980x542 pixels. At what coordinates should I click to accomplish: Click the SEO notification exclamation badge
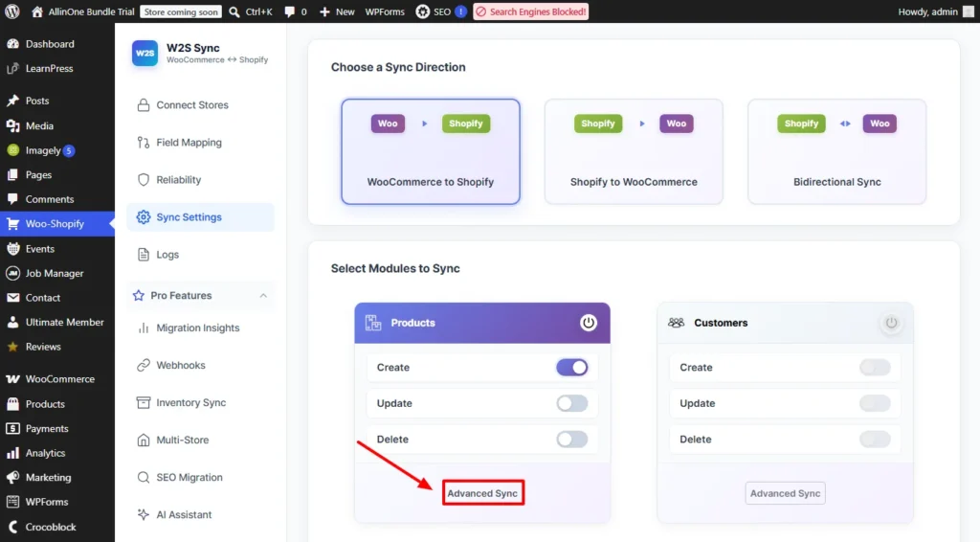[460, 11]
